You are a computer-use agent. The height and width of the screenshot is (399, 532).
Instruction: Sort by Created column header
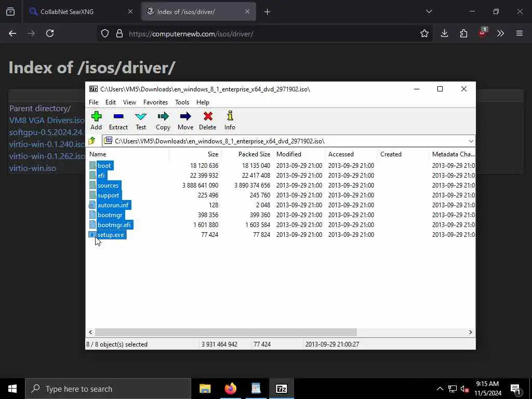(403, 154)
